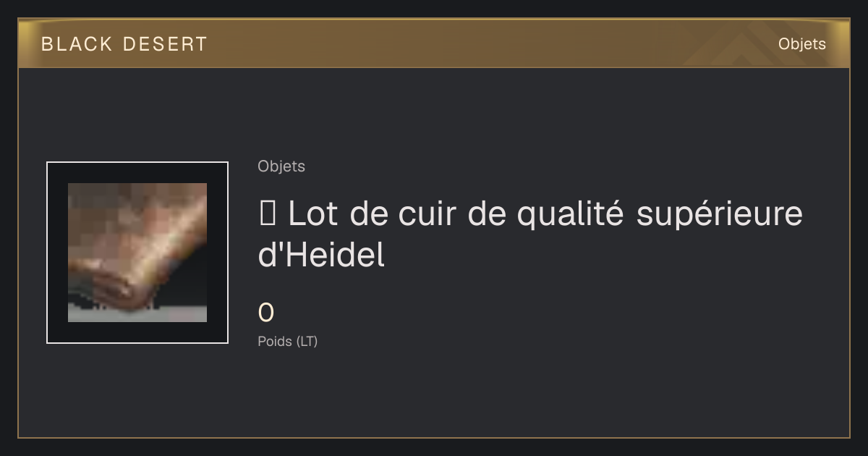This screenshot has width=868, height=456.
Task: Open the leather bundle item thumbnail
Action: 137,253
